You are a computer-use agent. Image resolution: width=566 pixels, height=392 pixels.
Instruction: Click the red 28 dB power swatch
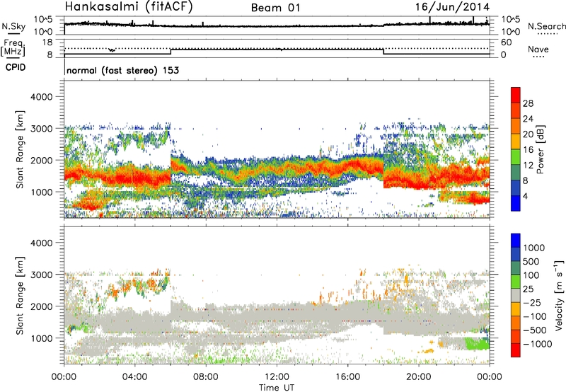pos(516,103)
